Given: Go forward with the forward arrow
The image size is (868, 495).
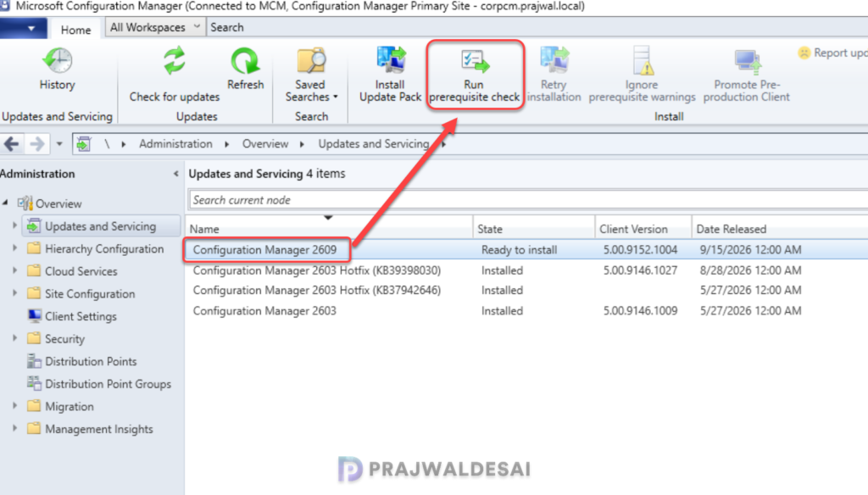Looking at the screenshot, I should pos(37,144).
